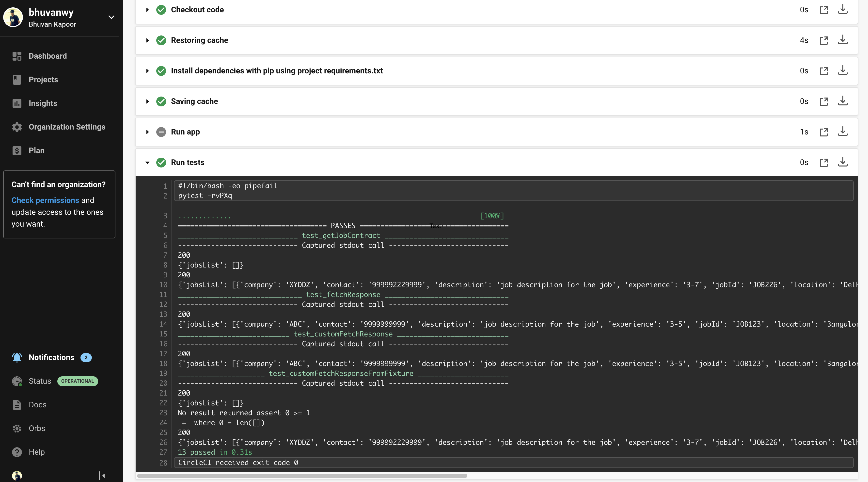The height and width of the screenshot is (482, 868).
Task: Open the Plan section
Action: point(36,150)
